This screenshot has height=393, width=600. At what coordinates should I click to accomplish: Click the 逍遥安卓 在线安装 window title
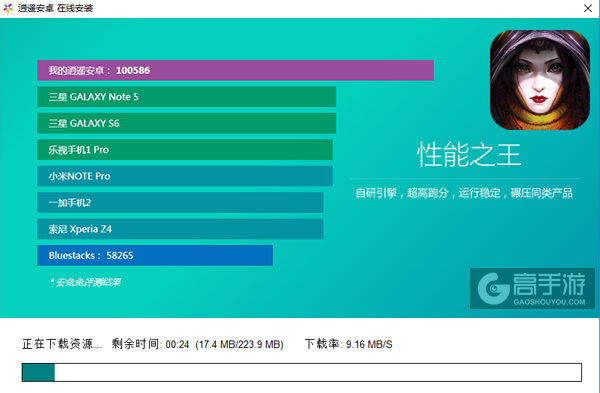[55, 8]
